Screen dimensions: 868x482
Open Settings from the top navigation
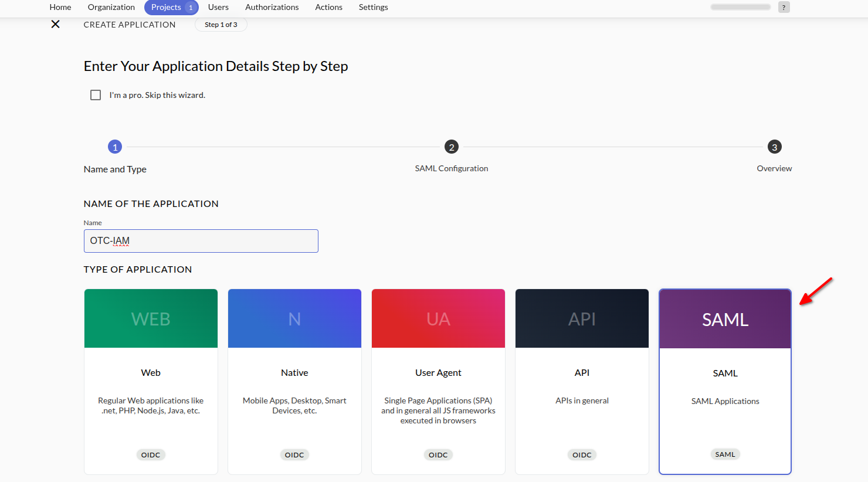tap(373, 7)
